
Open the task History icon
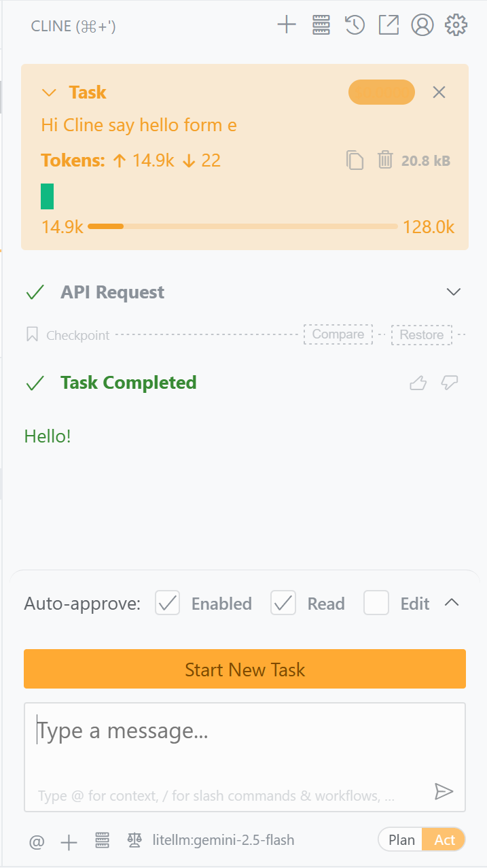coord(355,26)
